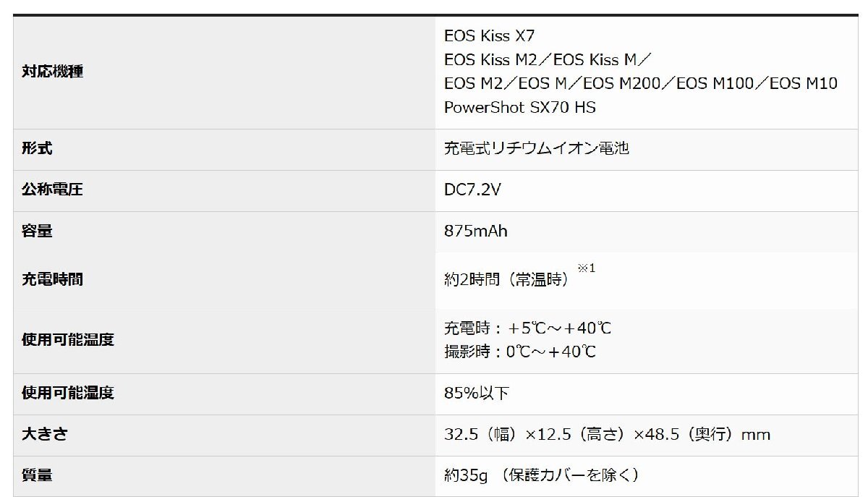
Task: Click the 撮影時：0℃～+40℃ text
Action: (x=520, y=352)
